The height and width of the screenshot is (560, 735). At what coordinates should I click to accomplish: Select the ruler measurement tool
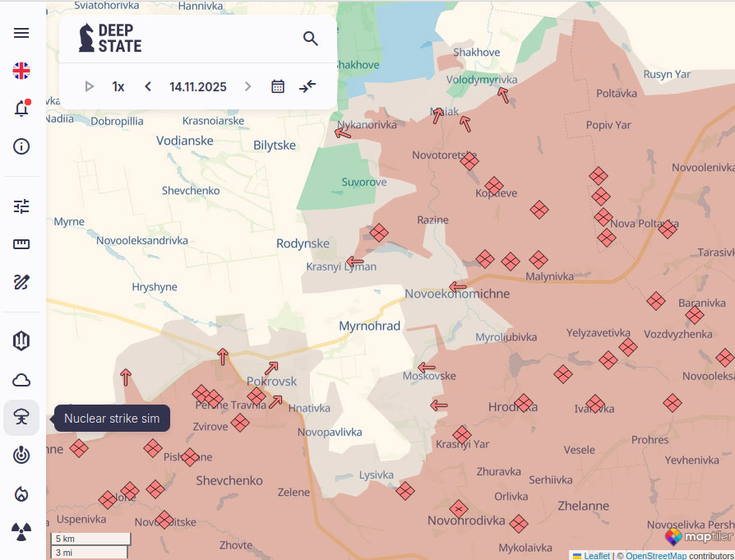pos(21,244)
